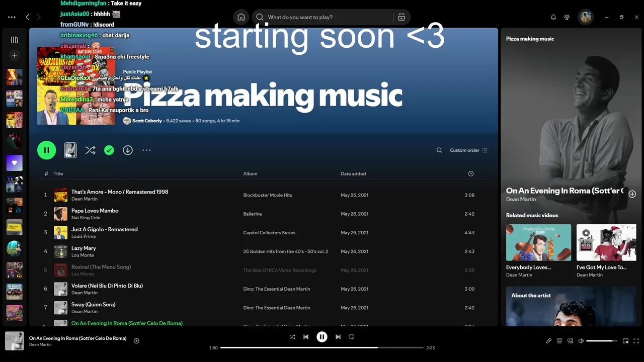Open the lyrics microphone icon
The image size is (644, 362).
[x=549, y=341]
